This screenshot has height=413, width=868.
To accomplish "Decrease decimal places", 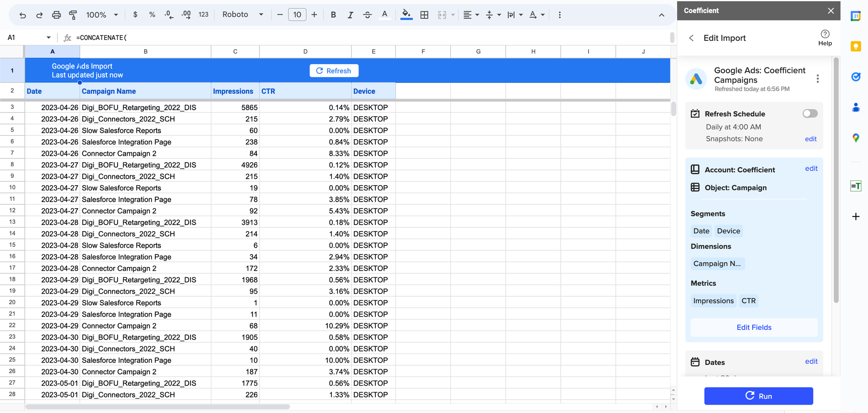I will 169,15.
